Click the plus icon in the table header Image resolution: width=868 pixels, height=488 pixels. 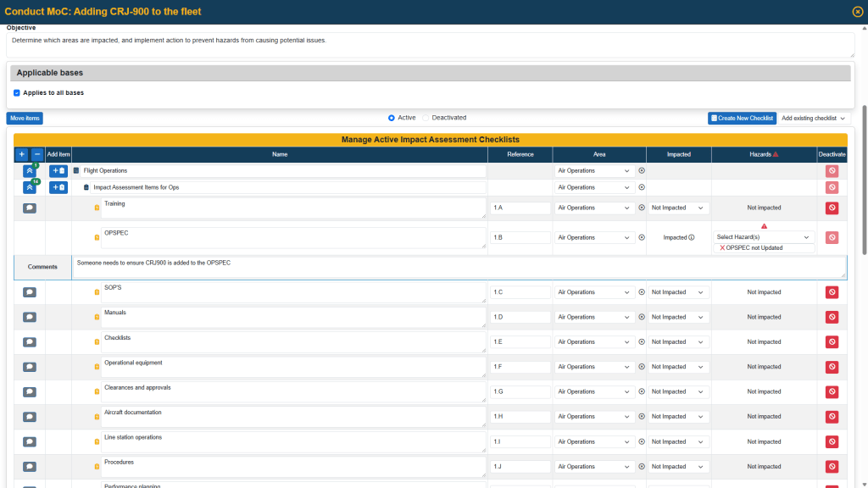[22, 154]
